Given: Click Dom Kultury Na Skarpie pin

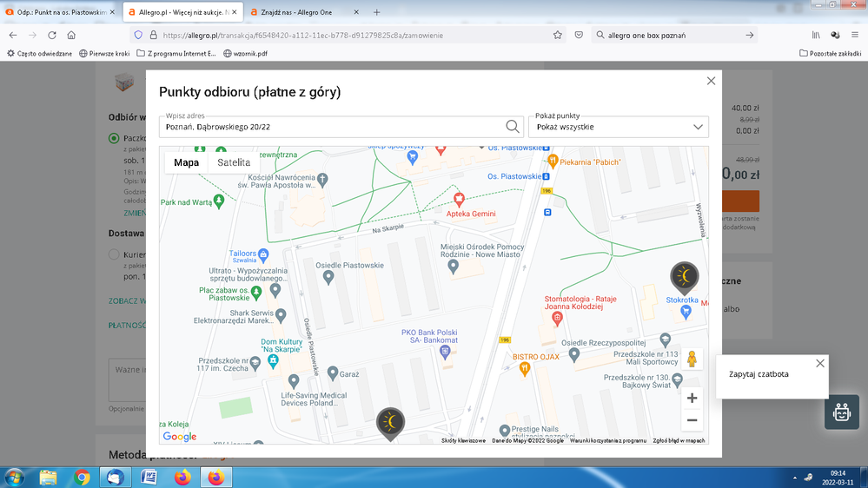Looking at the screenshot, I should pyautogui.click(x=273, y=361).
